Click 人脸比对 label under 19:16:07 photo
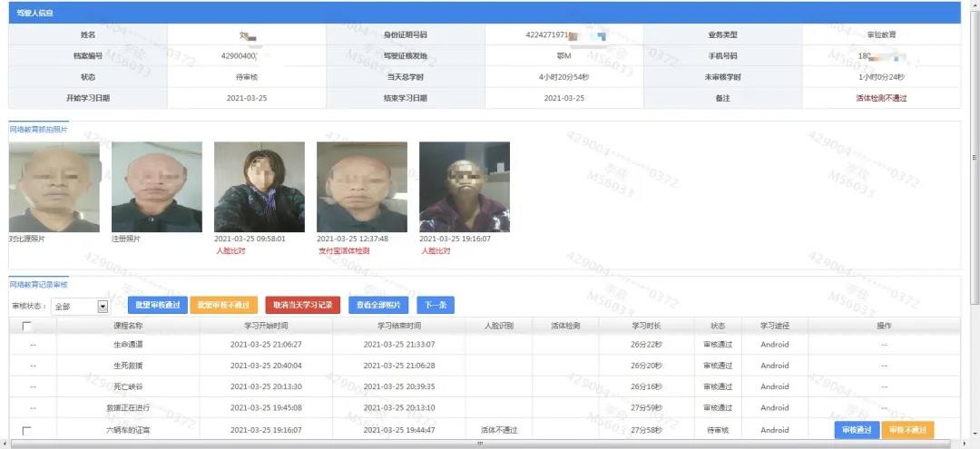 click(435, 251)
